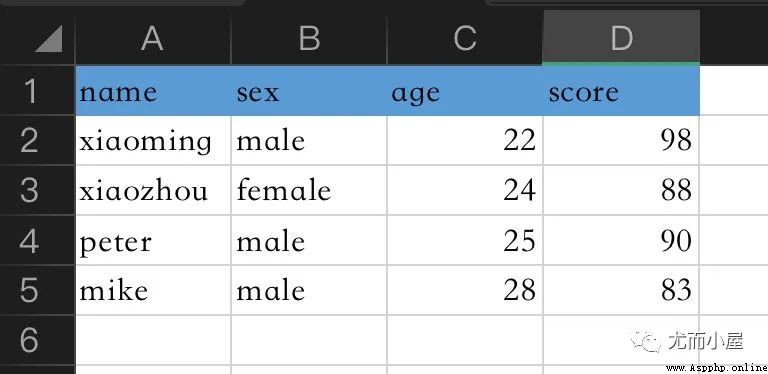Viewport: 768px width, 374px height.
Task: Select the empty cell A6
Action: click(153, 340)
